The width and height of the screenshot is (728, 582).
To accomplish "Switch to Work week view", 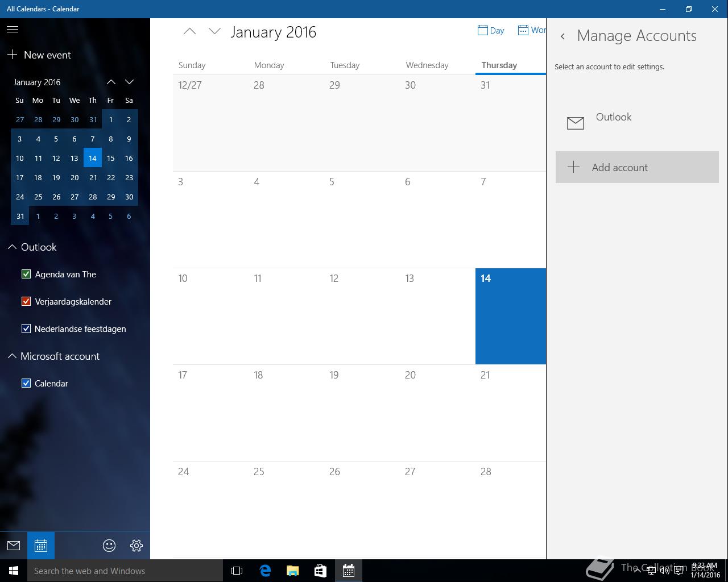I will pos(532,31).
